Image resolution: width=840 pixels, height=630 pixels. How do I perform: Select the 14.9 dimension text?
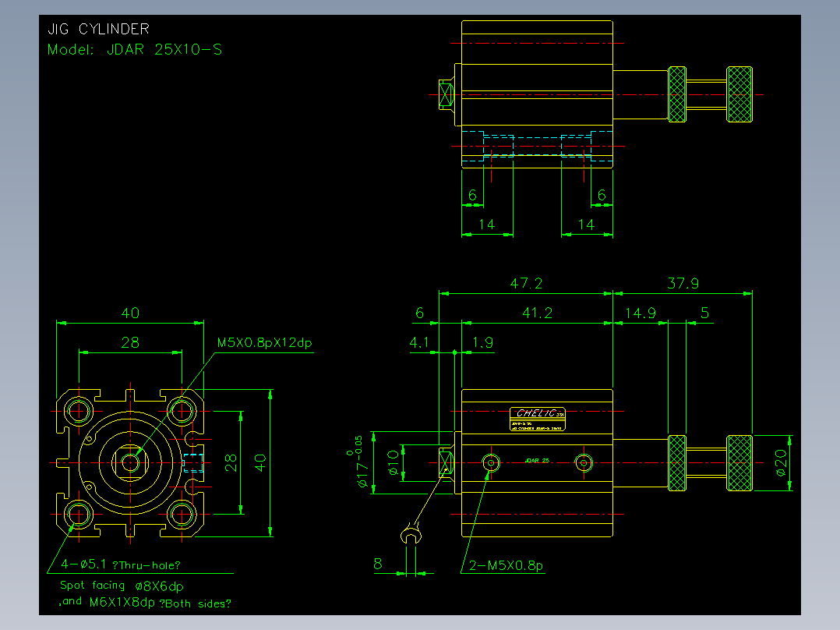click(641, 313)
